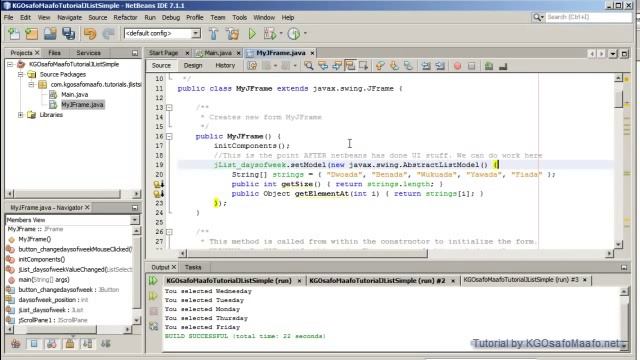Open the default config dropdown
640x360 pixels.
196,33
